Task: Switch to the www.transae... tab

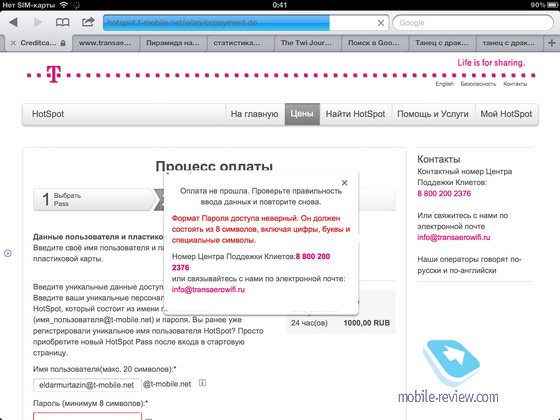Action: [105, 43]
